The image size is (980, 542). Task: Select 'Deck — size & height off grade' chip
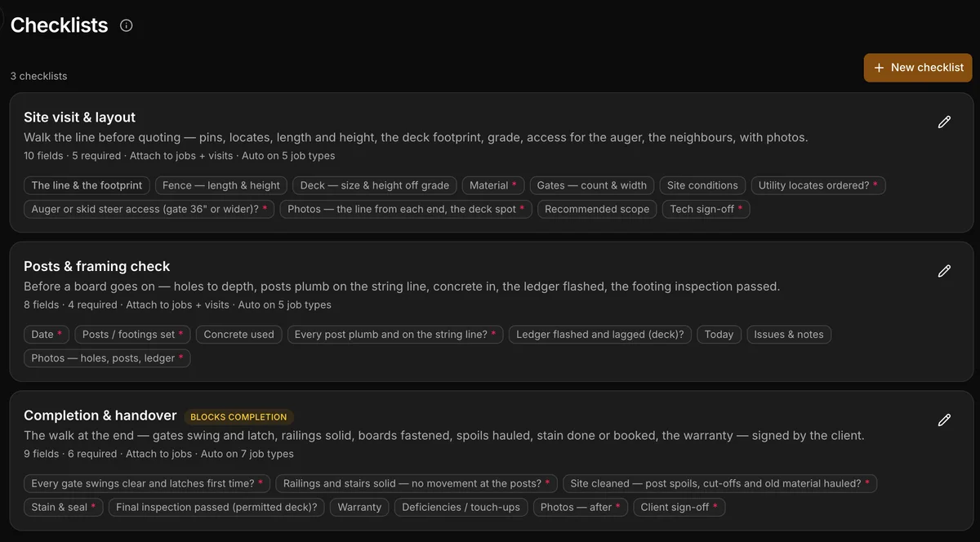click(375, 185)
